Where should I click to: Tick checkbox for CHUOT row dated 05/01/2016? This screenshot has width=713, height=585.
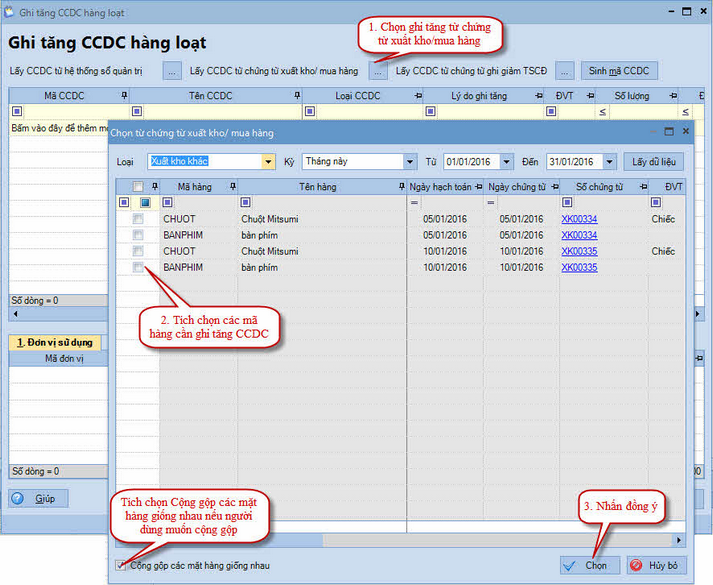point(138,219)
